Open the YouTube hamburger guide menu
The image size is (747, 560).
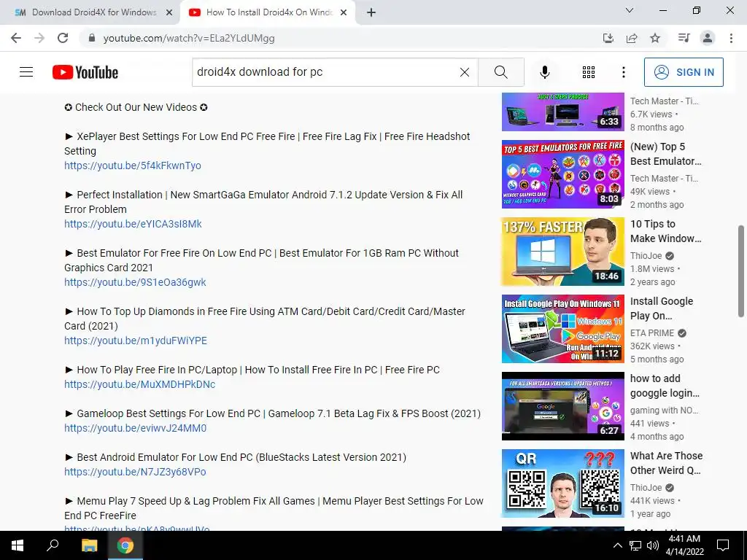[26, 72]
